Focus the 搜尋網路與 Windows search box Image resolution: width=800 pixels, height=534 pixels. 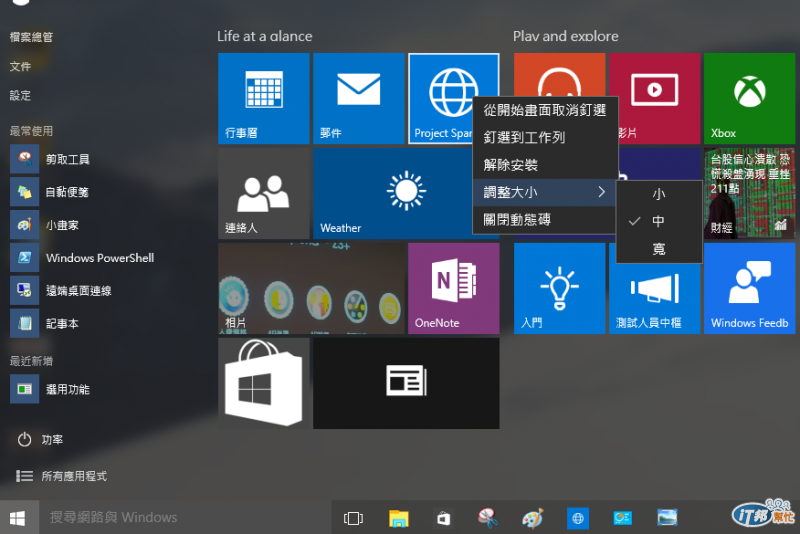[184, 518]
